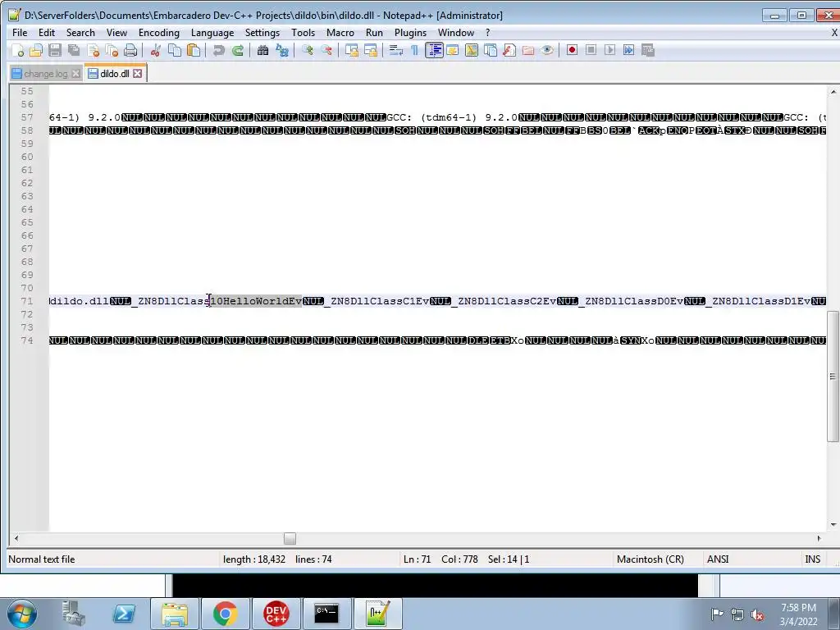This screenshot has height=630, width=840.
Task: Click the horizontal scrollbar right arrow
Action: (819, 538)
